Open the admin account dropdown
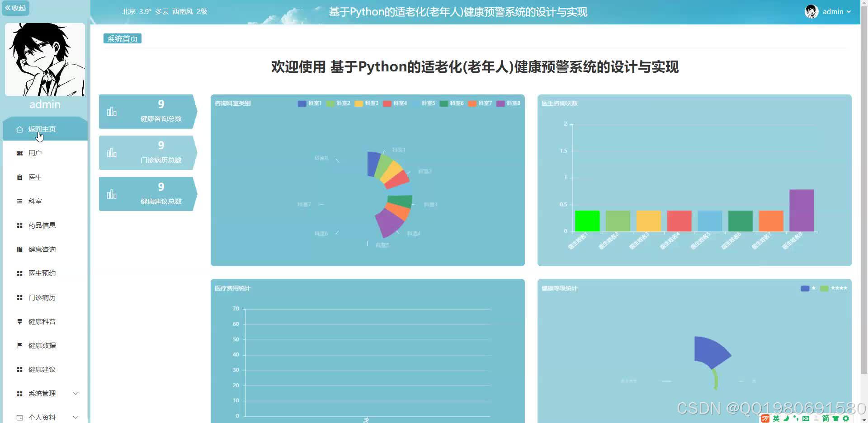The width and height of the screenshot is (868, 423). point(836,11)
